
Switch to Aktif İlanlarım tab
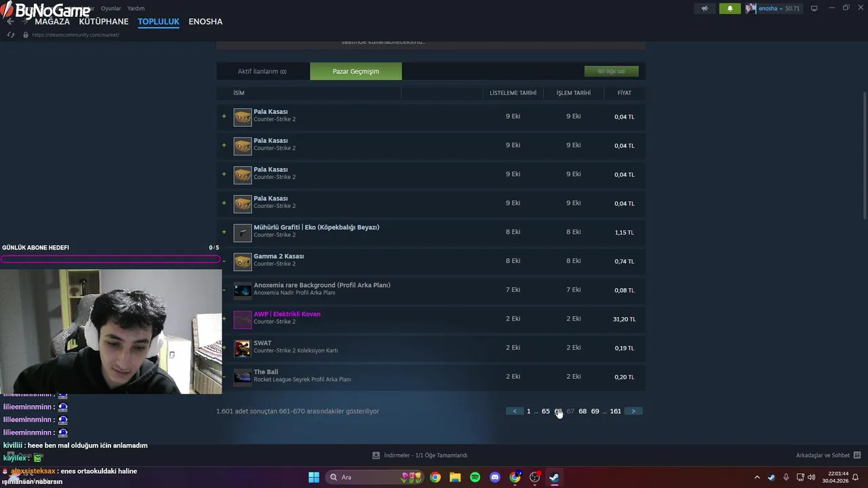pos(262,71)
